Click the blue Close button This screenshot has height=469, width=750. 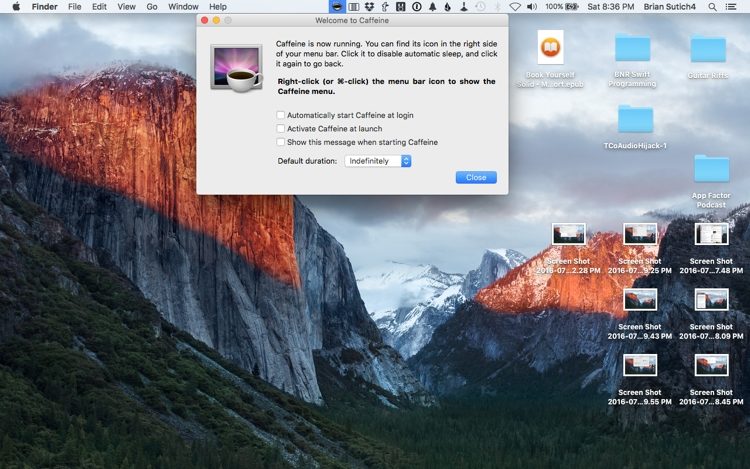(x=476, y=177)
